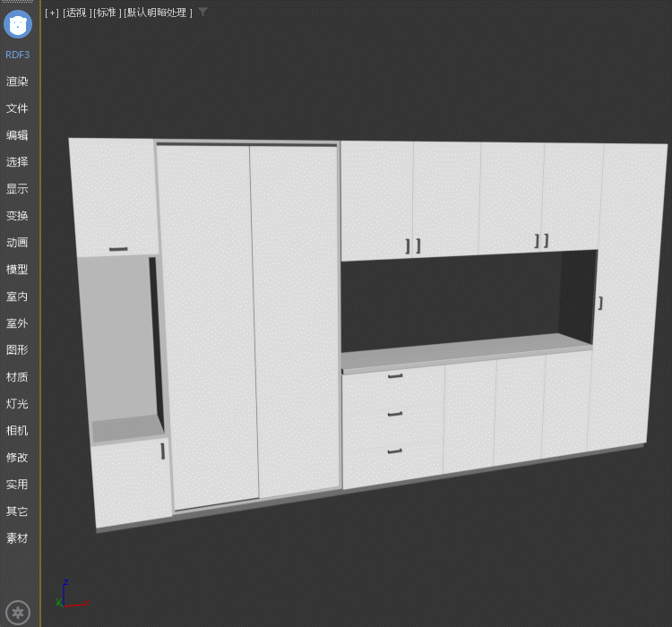This screenshot has height=627, width=672.
Task: Select the RDF3 sidebar label
Action: click(x=18, y=55)
